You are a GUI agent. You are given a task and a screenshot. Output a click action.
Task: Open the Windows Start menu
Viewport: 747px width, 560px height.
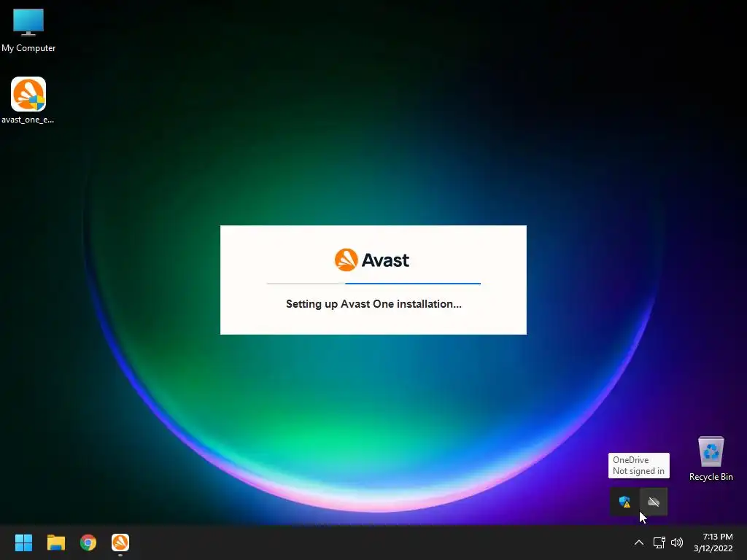click(23, 542)
